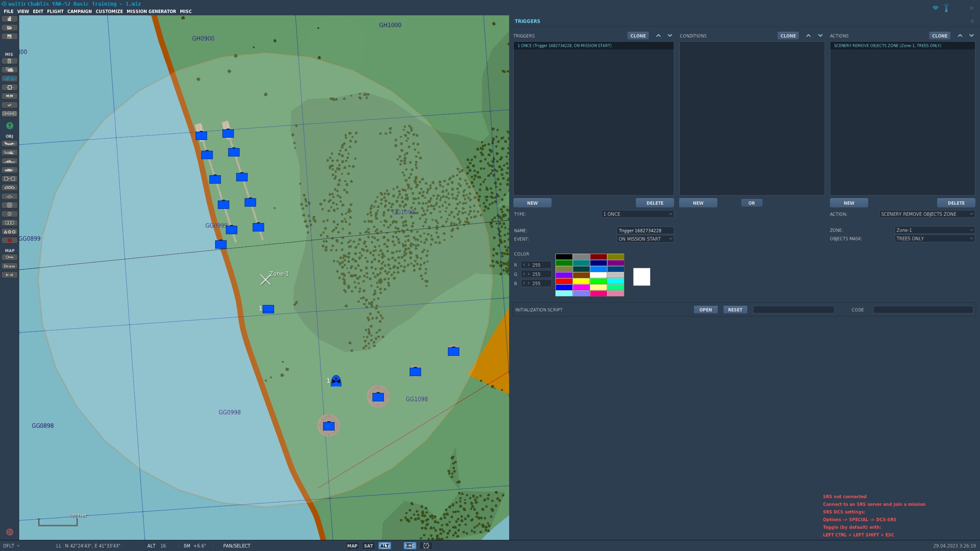This screenshot has width=980, height=551.
Task: Click the trigger NAME input field
Action: [645, 230]
